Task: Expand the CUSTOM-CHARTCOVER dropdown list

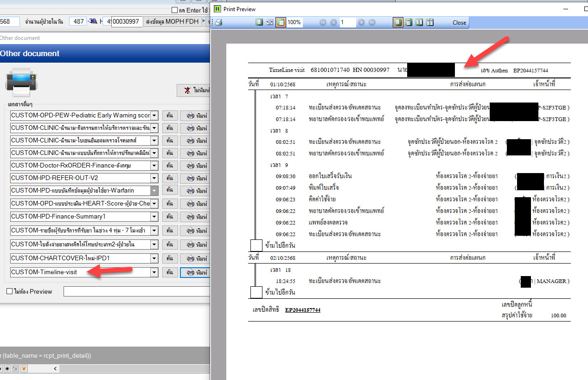Action: coord(154,258)
